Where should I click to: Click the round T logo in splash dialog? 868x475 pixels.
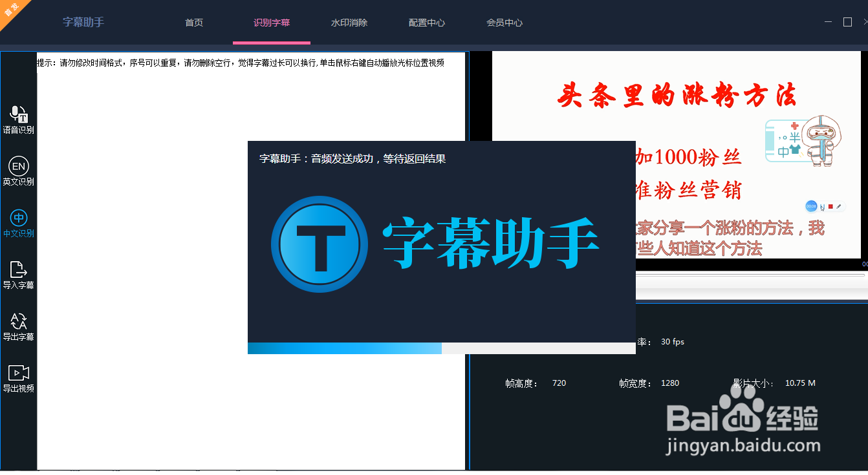click(320, 244)
